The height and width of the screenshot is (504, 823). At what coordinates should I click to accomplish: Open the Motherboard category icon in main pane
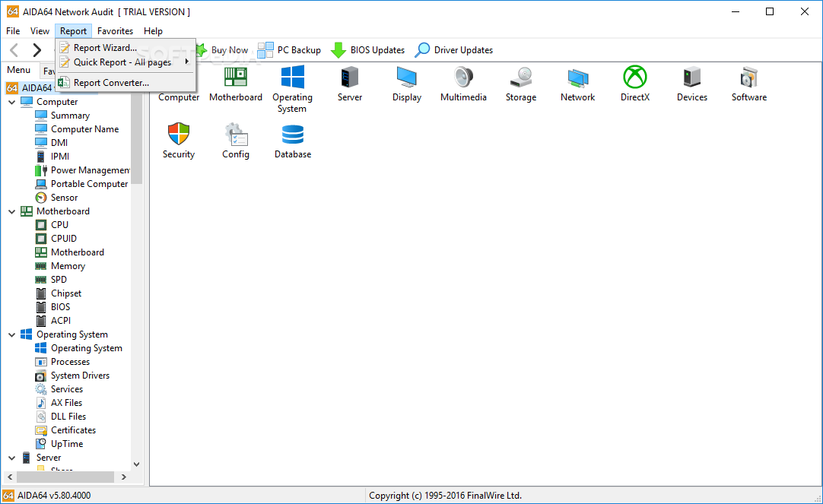point(236,84)
